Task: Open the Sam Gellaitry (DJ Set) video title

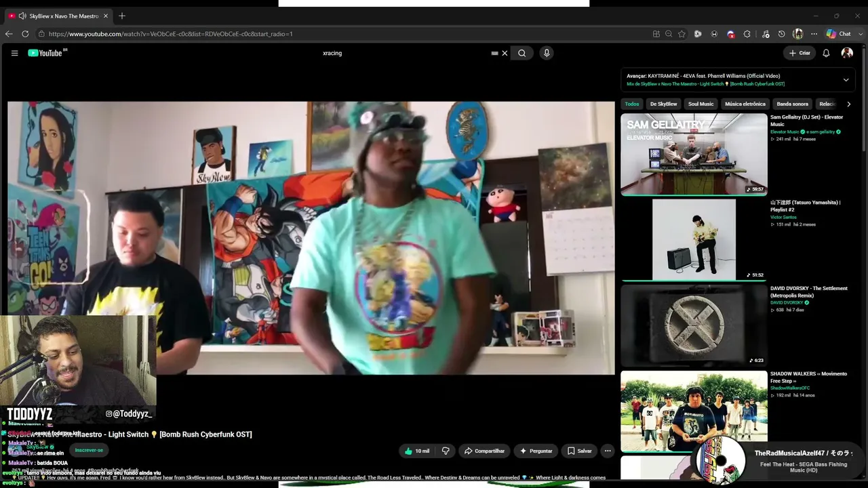Action: coord(806,121)
